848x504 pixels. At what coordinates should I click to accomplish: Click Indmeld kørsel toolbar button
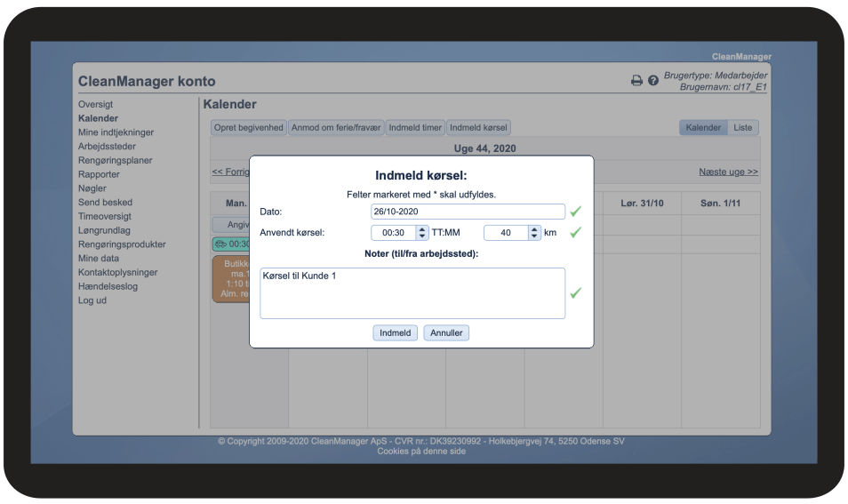[x=478, y=128]
